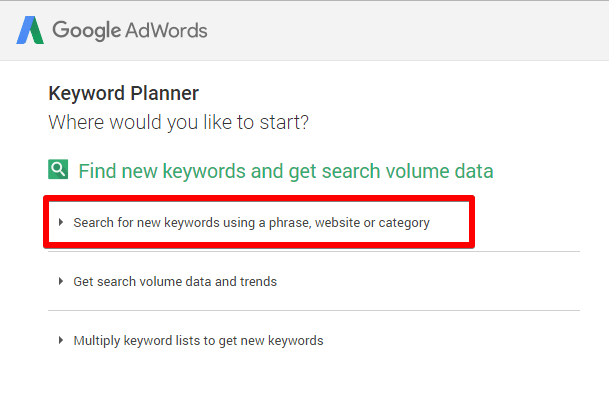This screenshot has width=609, height=394.
Task: Click the 'Keyword Planner' title
Action: click(124, 93)
